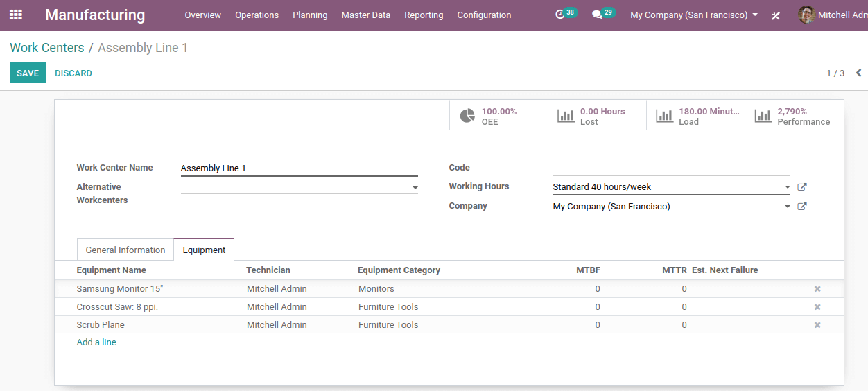
Task: Open company switcher My Company (San Francisco)
Action: [x=693, y=15]
